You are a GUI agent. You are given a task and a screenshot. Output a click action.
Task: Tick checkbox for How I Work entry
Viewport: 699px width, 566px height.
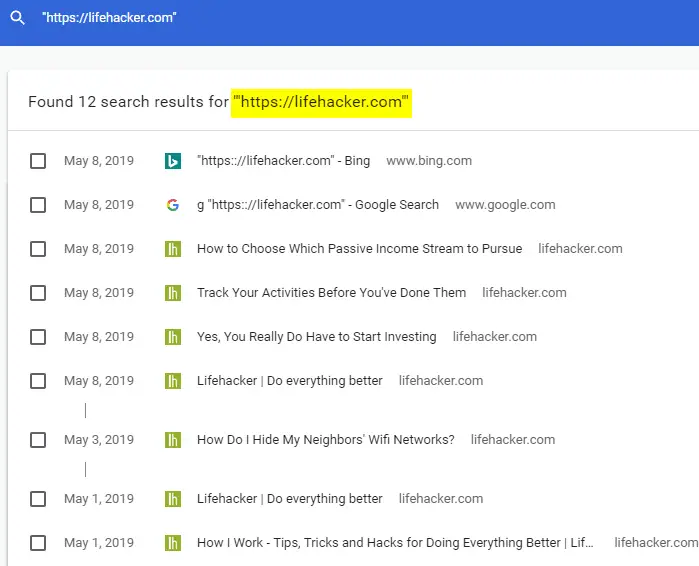tap(38, 543)
